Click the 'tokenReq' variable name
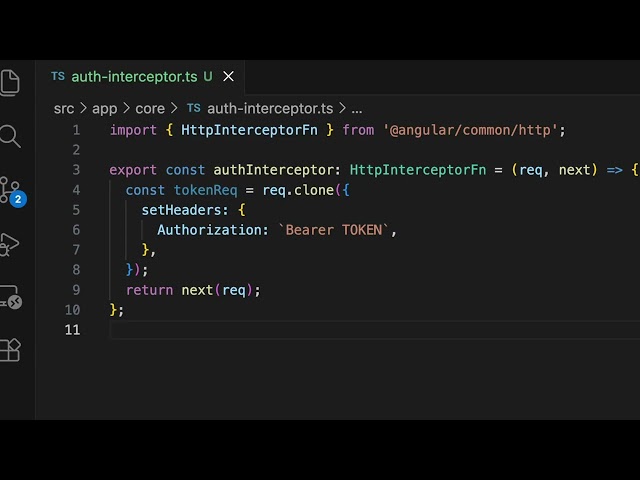 (x=205, y=190)
